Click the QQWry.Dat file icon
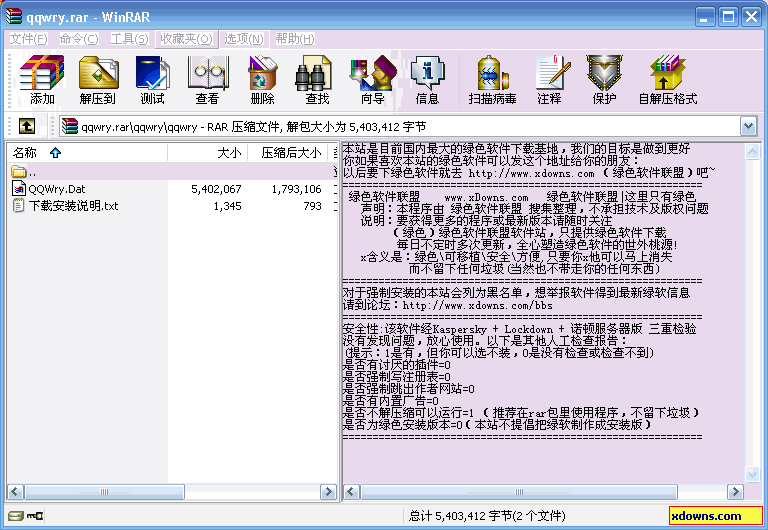The height and width of the screenshot is (530, 768). click(x=19, y=189)
